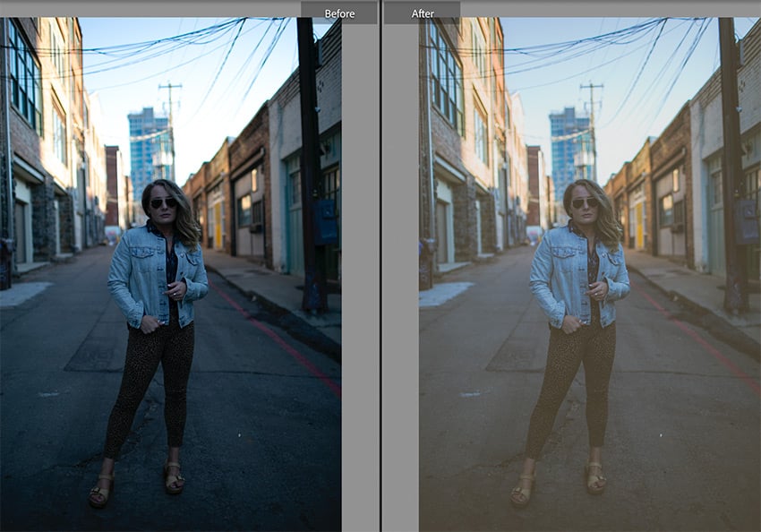Image resolution: width=761 pixels, height=532 pixels.
Task: Select the Before photo preview
Action: tap(170, 275)
